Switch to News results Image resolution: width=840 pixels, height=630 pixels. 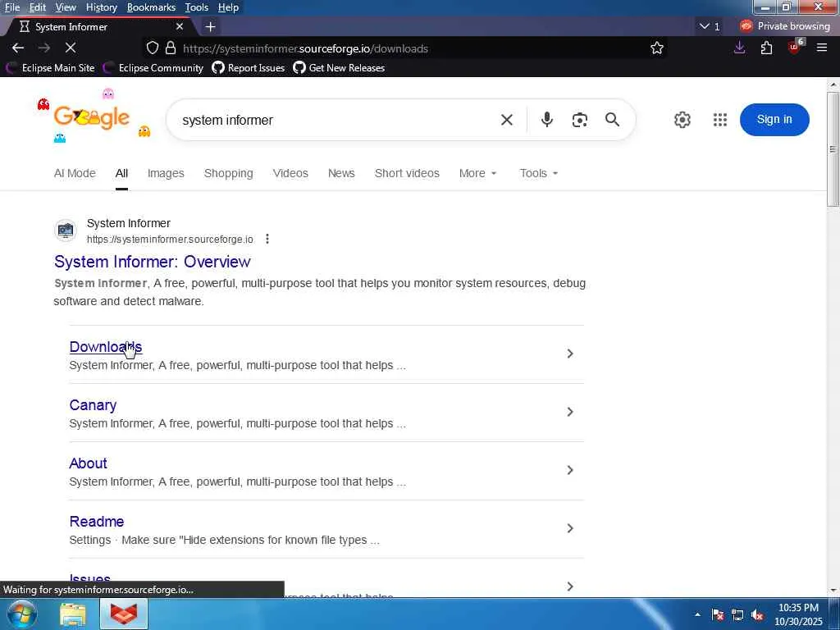click(x=341, y=173)
